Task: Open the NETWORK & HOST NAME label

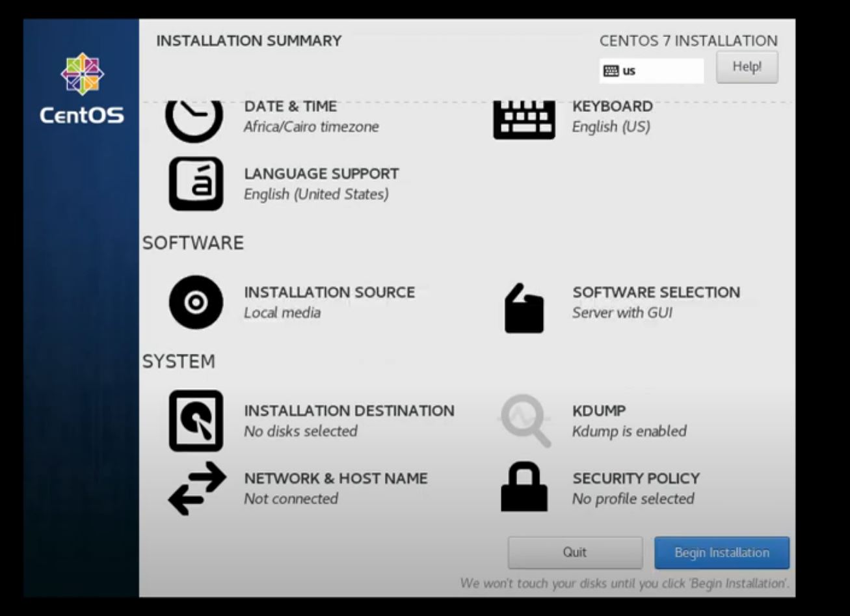Action: click(x=336, y=479)
